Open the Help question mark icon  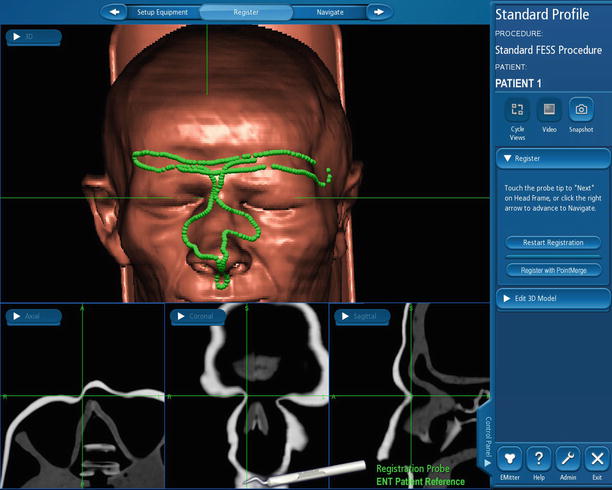[539, 458]
